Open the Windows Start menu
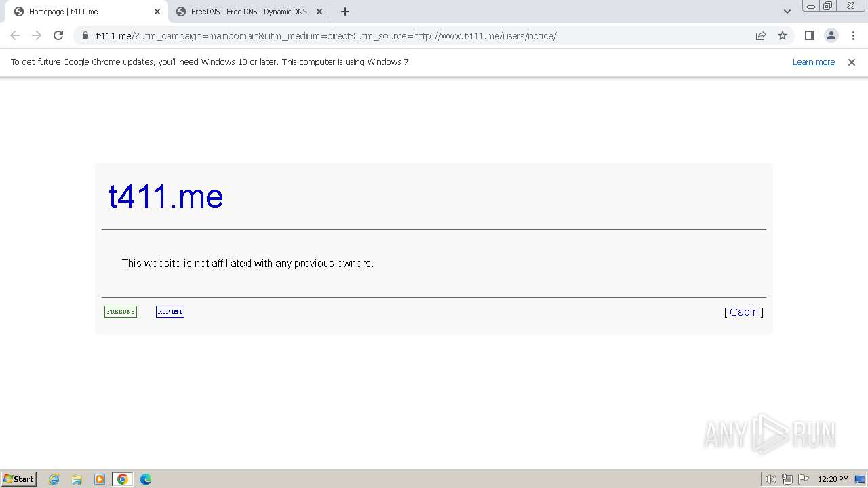Screen dimensions: 868x488 point(19,479)
